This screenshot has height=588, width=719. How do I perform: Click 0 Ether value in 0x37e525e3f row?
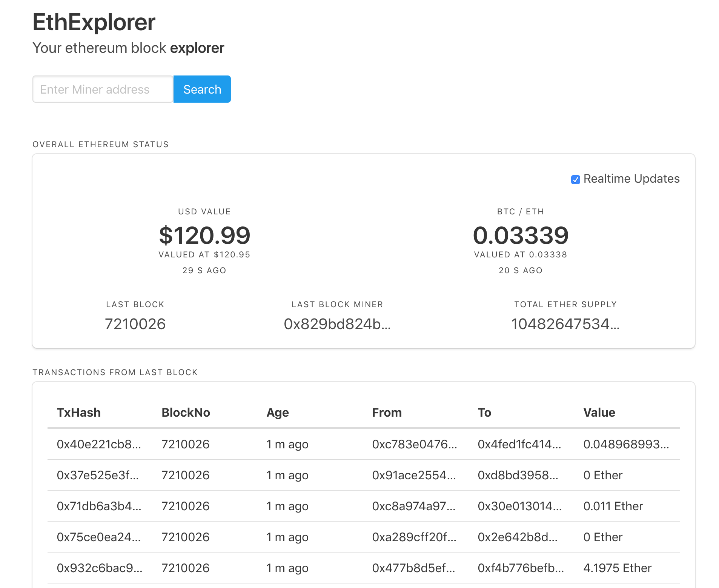click(603, 475)
